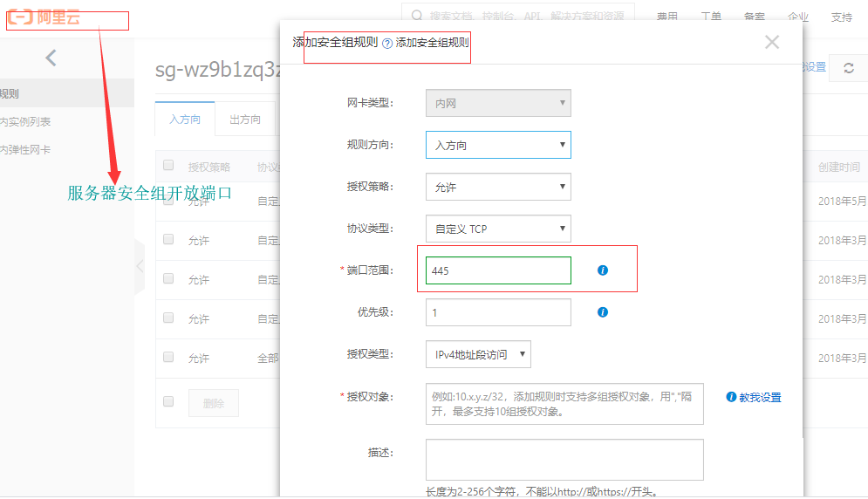This screenshot has height=499, width=868.
Task: Open the 费用 menu in top navigation
Action: coord(667,17)
